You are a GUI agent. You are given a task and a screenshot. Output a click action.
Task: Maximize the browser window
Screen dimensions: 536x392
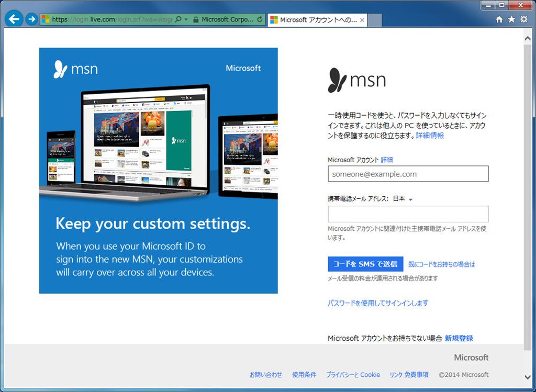coord(501,5)
